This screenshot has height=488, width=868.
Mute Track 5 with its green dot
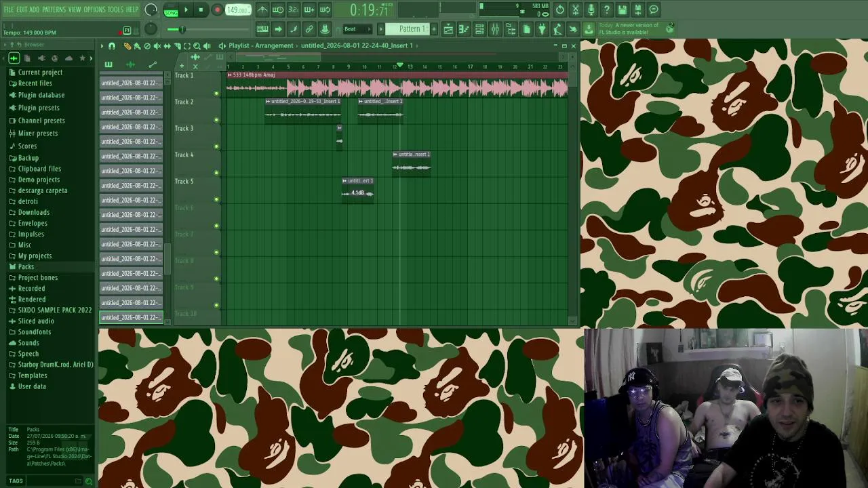(x=216, y=199)
